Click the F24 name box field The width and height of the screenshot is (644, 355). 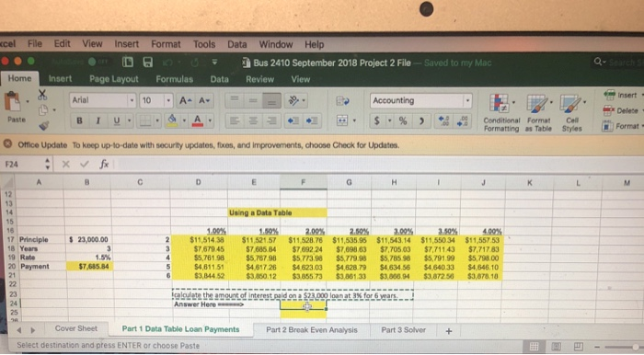pos(23,165)
